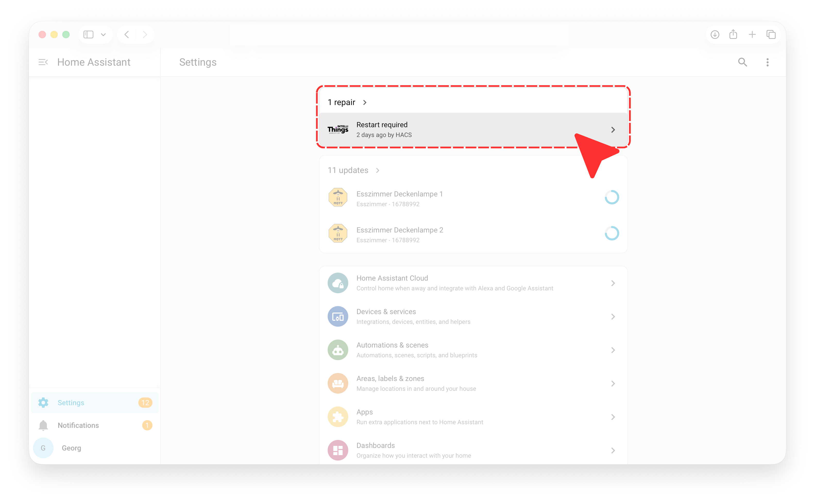Click the G avatar circle
815x504 pixels.
43,448
